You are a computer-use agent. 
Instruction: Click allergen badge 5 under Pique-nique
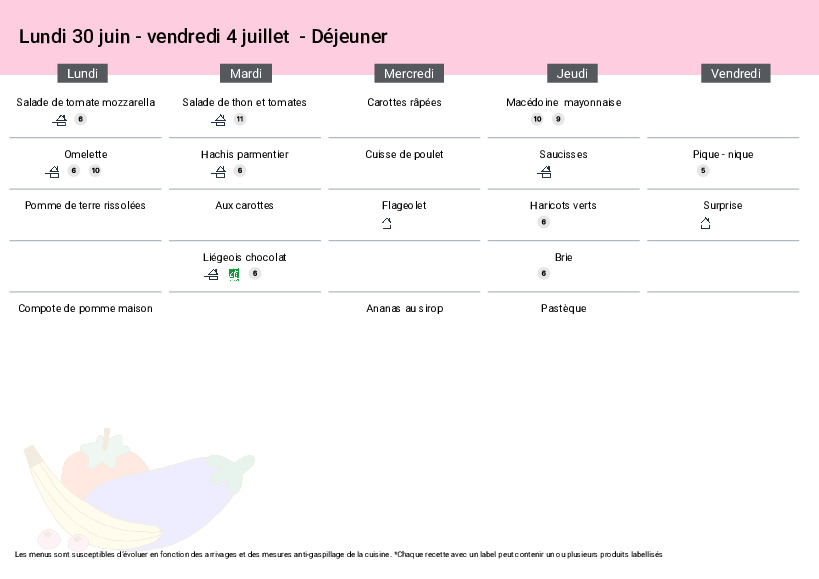703,170
